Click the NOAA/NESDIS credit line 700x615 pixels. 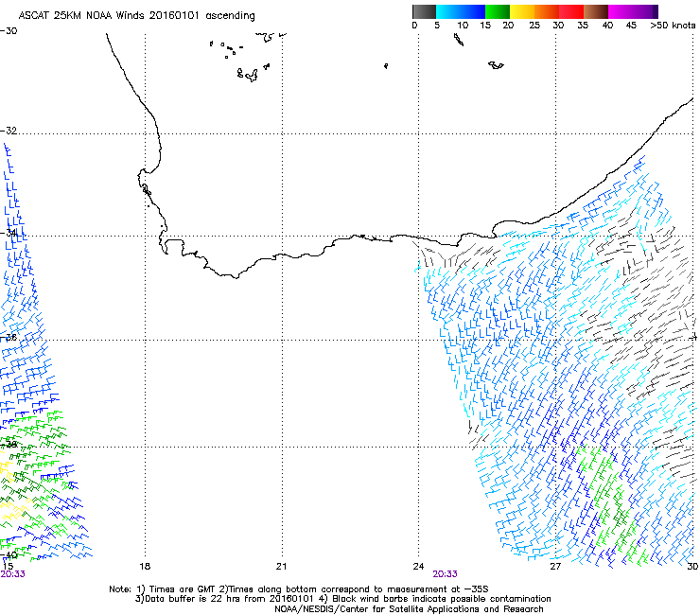point(409,609)
